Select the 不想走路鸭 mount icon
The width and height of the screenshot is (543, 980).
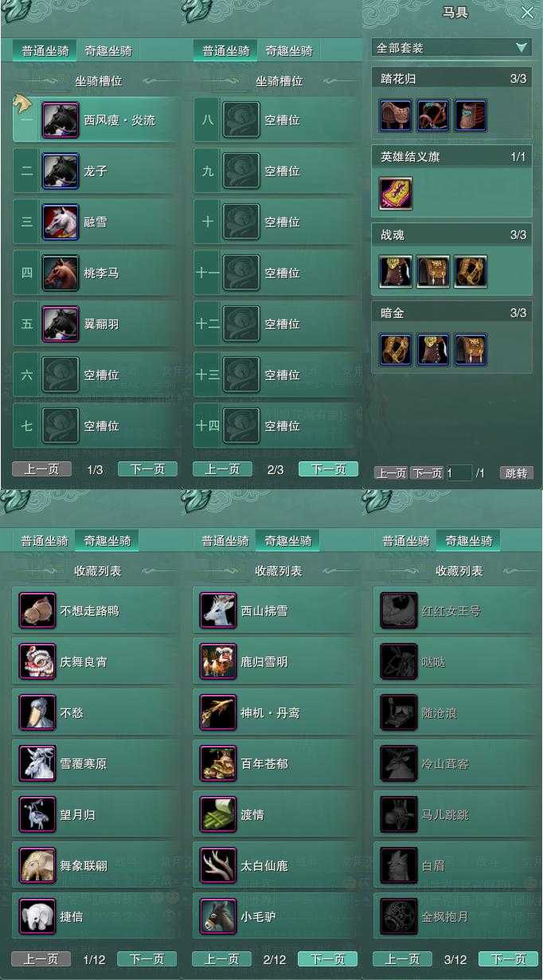coord(37,611)
